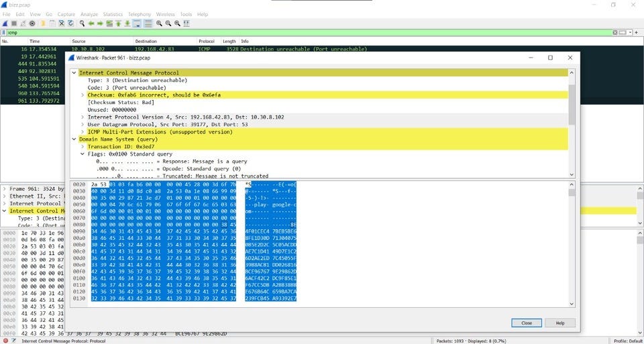
Task: Open capture file properties status bar icon
Action: coord(13,341)
